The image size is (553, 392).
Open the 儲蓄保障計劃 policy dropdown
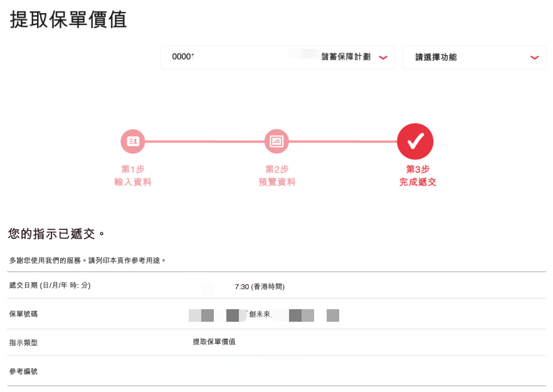(x=277, y=57)
